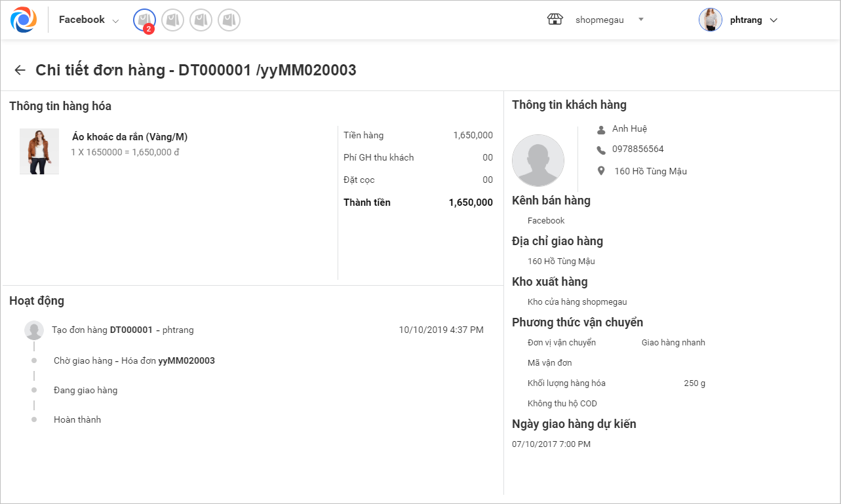Click the Hoàn thành timeline step
This screenshot has height=504, width=841.
[77, 419]
